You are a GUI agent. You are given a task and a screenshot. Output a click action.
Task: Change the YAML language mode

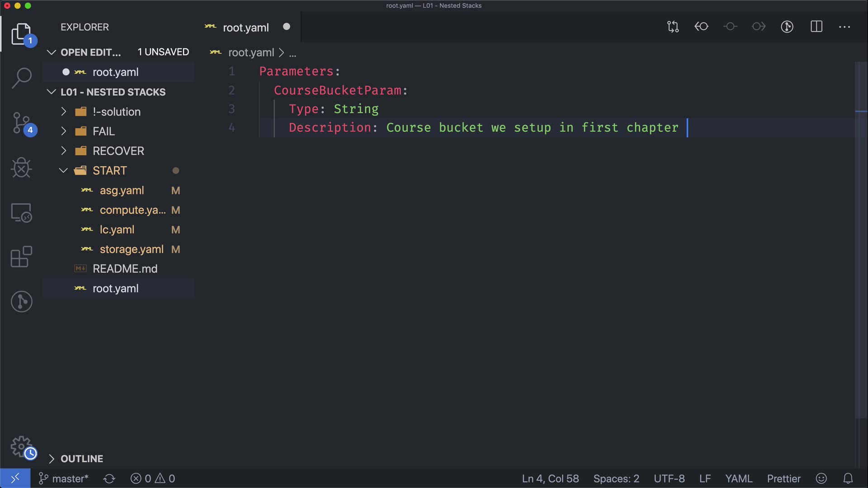coord(738,479)
